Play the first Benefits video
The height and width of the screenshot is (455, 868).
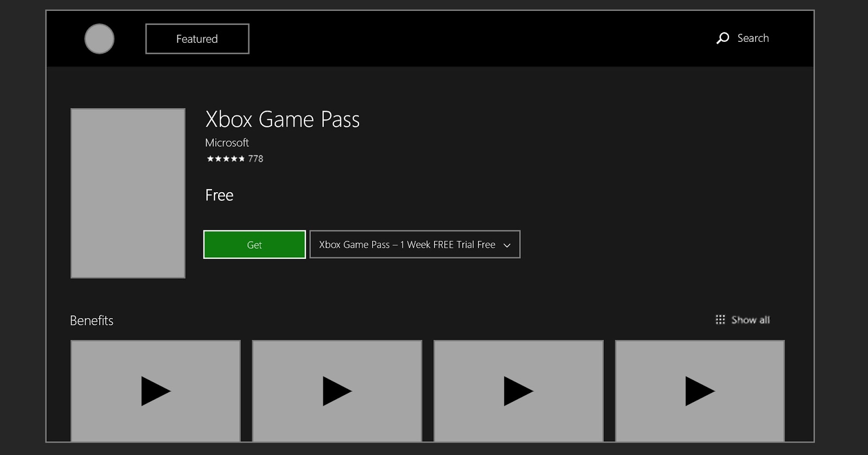tap(156, 391)
